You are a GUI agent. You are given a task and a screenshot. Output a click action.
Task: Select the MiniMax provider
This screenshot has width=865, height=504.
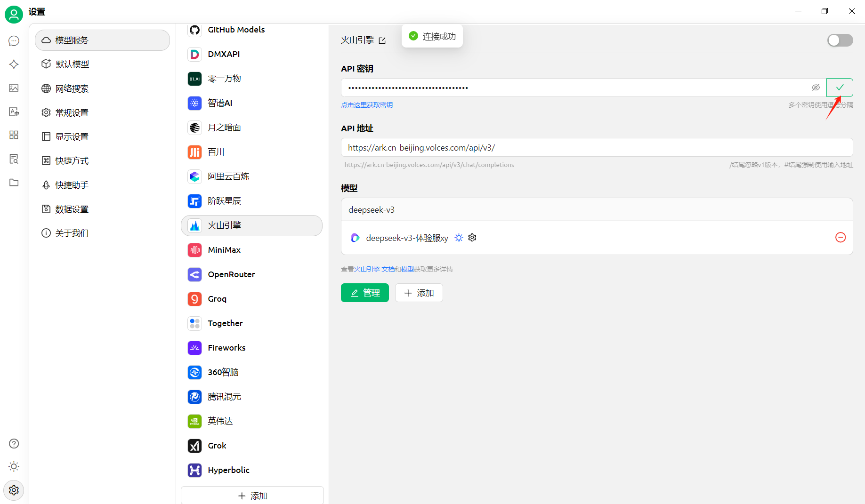tap(252, 250)
